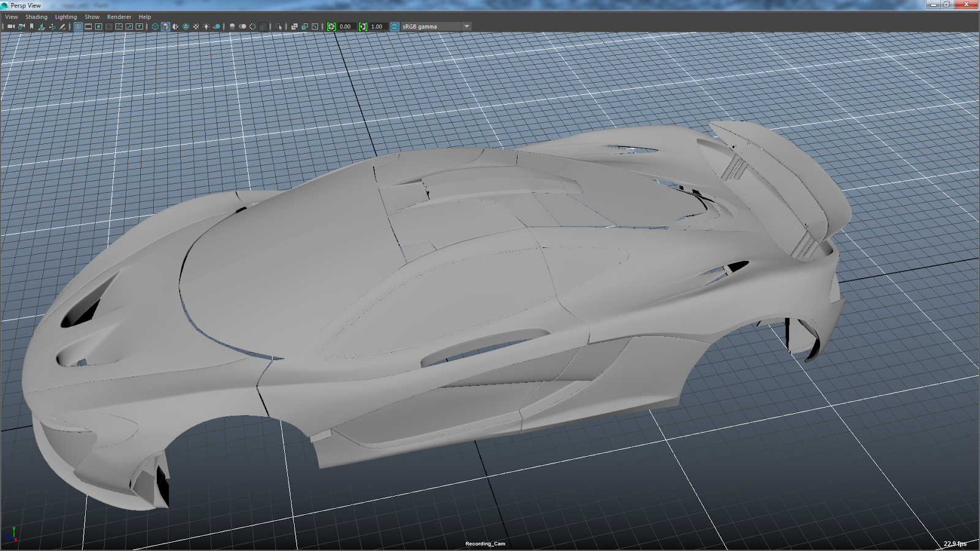Toggle Multisample Anti-aliasing ring icon
This screenshot has height=551, width=980.
click(x=252, y=27)
